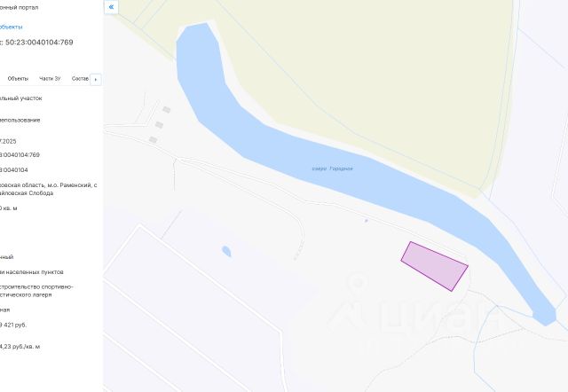Click the озеро Городное lake label

pyautogui.click(x=332, y=169)
